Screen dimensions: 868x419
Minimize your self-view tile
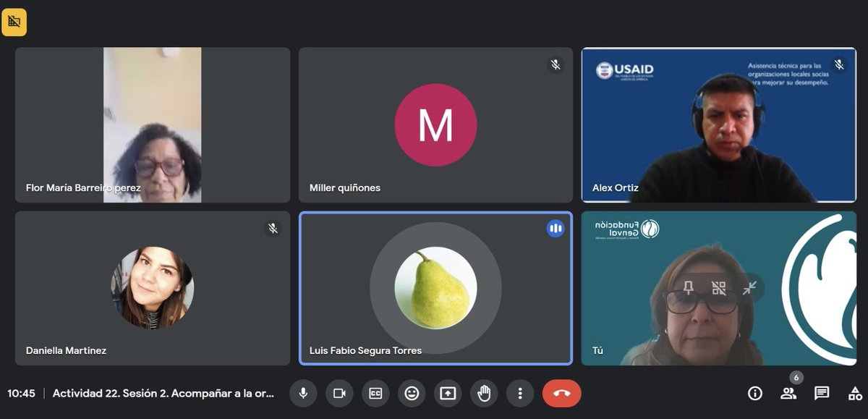pyautogui.click(x=749, y=288)
